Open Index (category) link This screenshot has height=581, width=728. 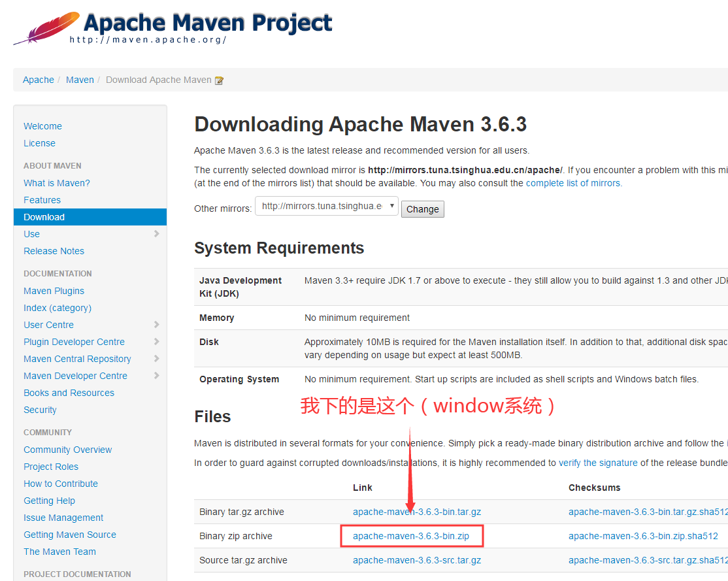tap(58, 308)
